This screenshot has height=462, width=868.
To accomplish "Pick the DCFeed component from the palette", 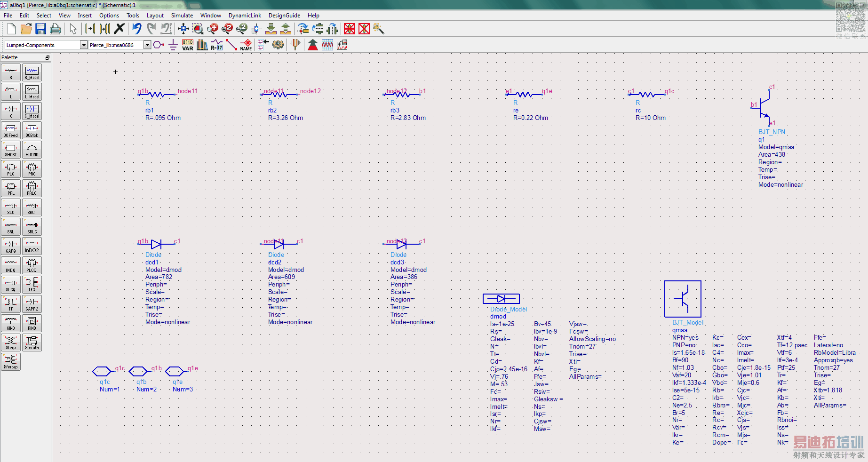I will click(11, 130).
